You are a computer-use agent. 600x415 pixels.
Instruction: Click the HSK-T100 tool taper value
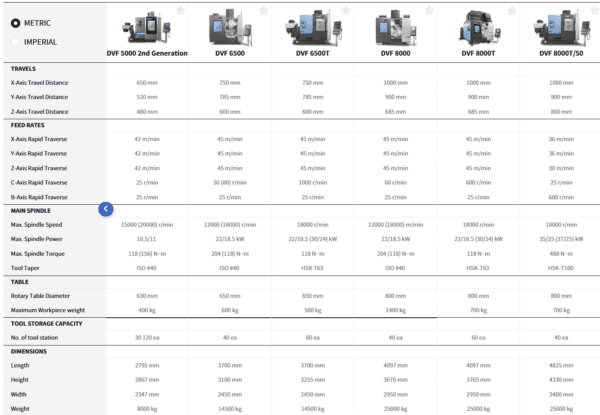point(561,268)
